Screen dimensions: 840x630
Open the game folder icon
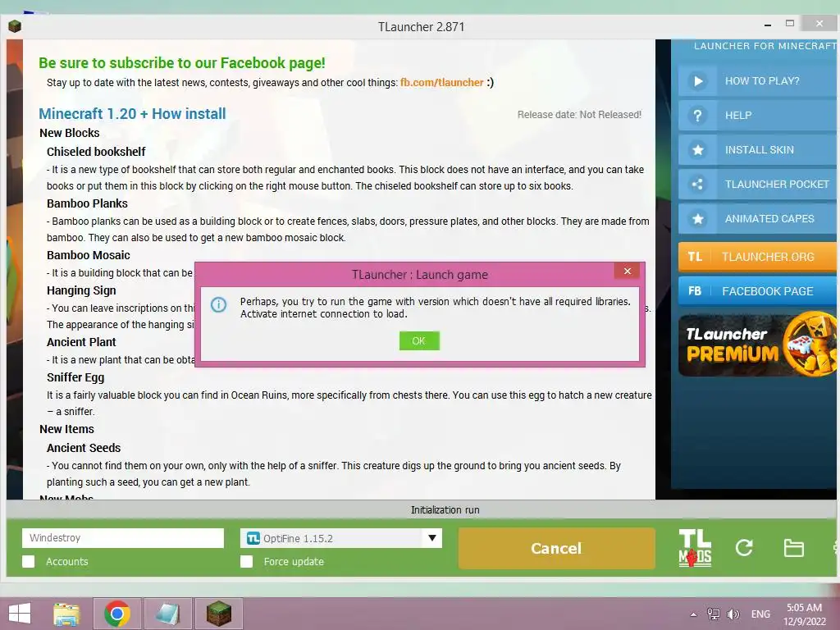pos(793,548)
